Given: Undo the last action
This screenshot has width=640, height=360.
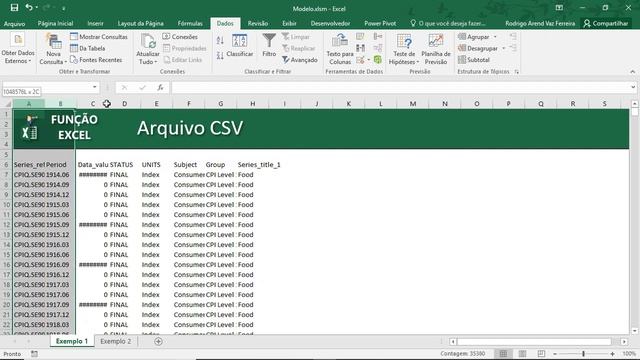Looking at the screenshot, I should 29,8.
